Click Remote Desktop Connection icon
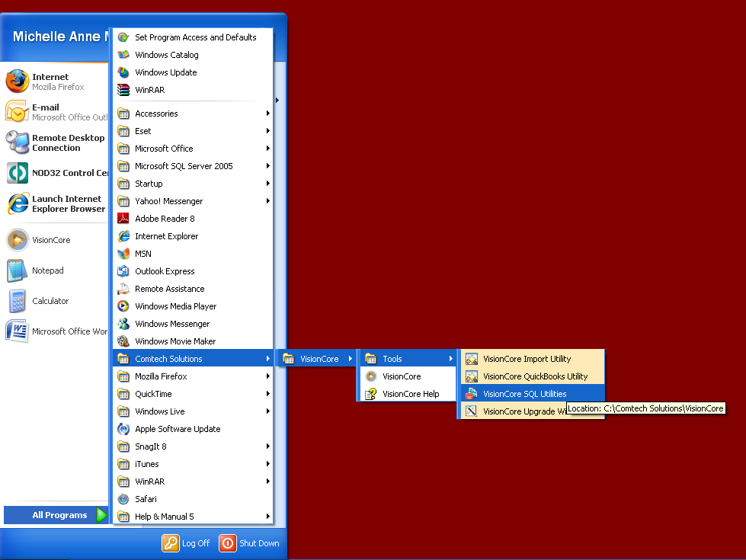Image resolution: width=746 pixels, height=560 pixels. (x=17, y=142)
